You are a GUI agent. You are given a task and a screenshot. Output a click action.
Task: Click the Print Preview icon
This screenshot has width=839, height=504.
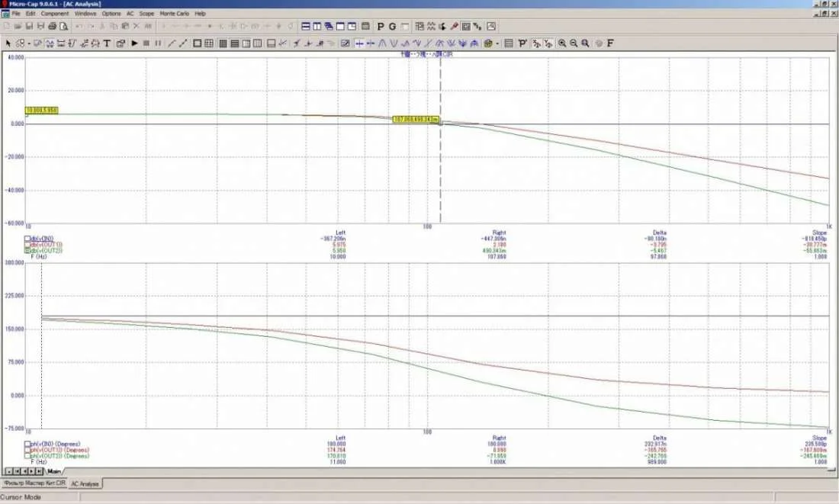pos(63,26)
